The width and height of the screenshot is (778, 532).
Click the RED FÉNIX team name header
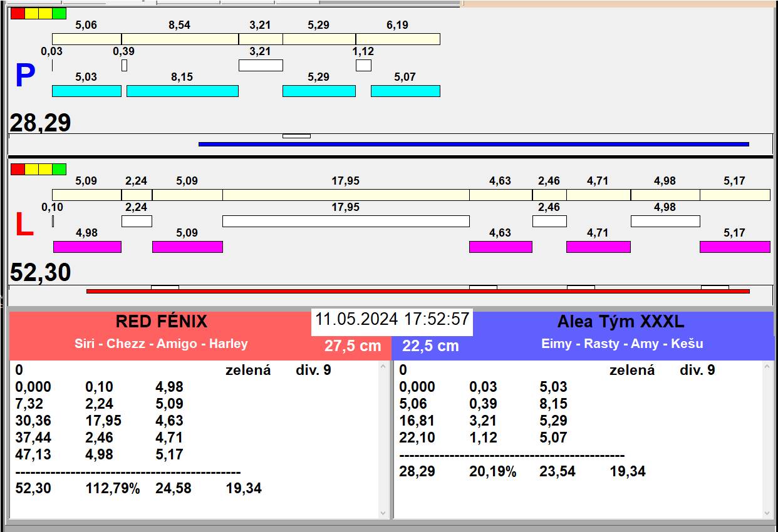point(161,322)
